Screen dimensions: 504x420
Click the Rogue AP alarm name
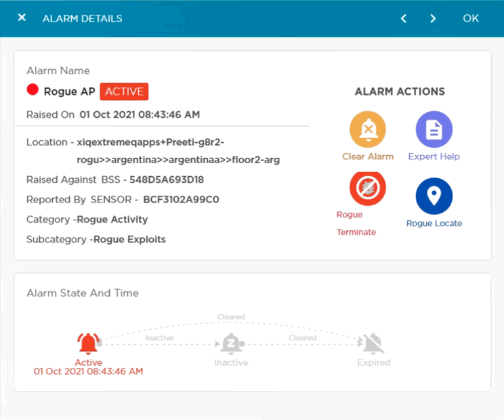(x=69, y=91)
